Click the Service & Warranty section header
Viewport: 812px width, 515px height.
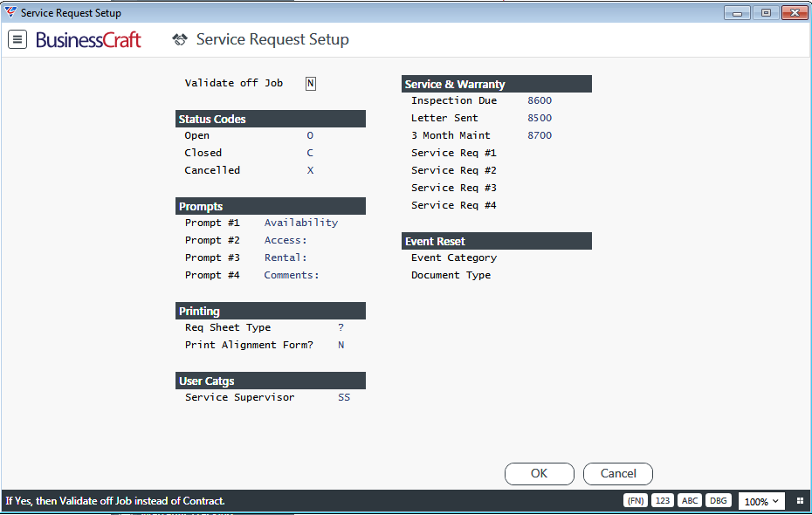[496, 84]
